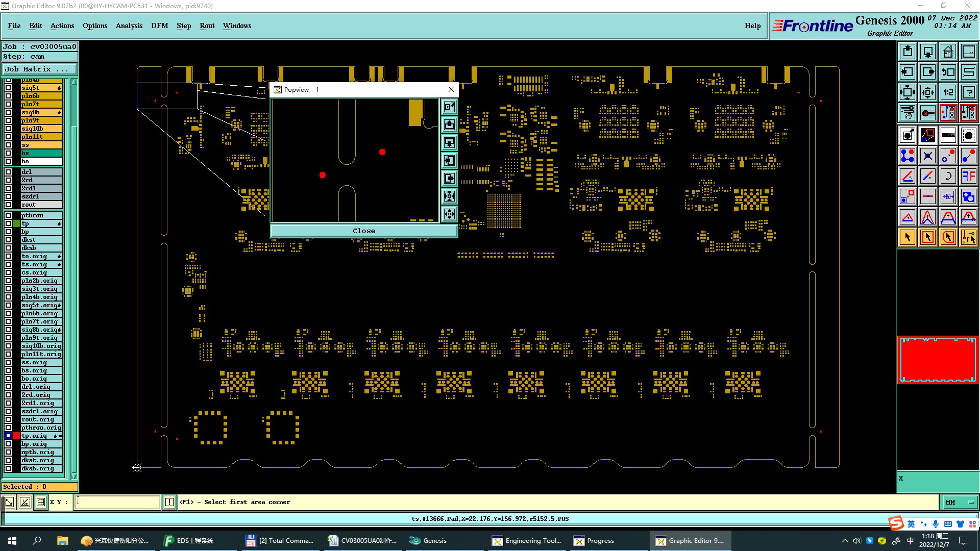The width and height of the screenshot is (980, 551).
Task: Click the net selection tool icon
Action: click(x=968, y=237)
